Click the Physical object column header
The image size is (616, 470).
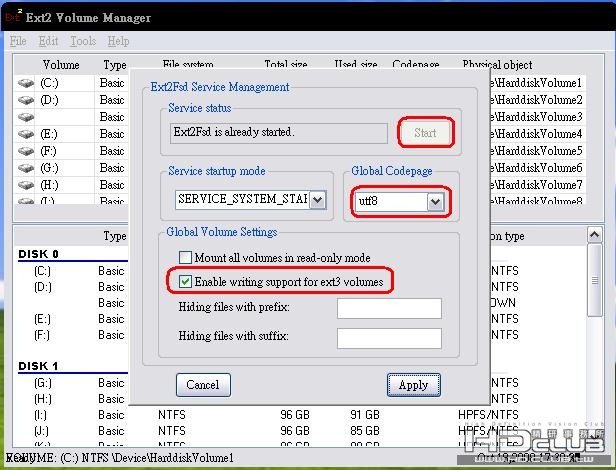pyautogui.click(x=497, y=65)
